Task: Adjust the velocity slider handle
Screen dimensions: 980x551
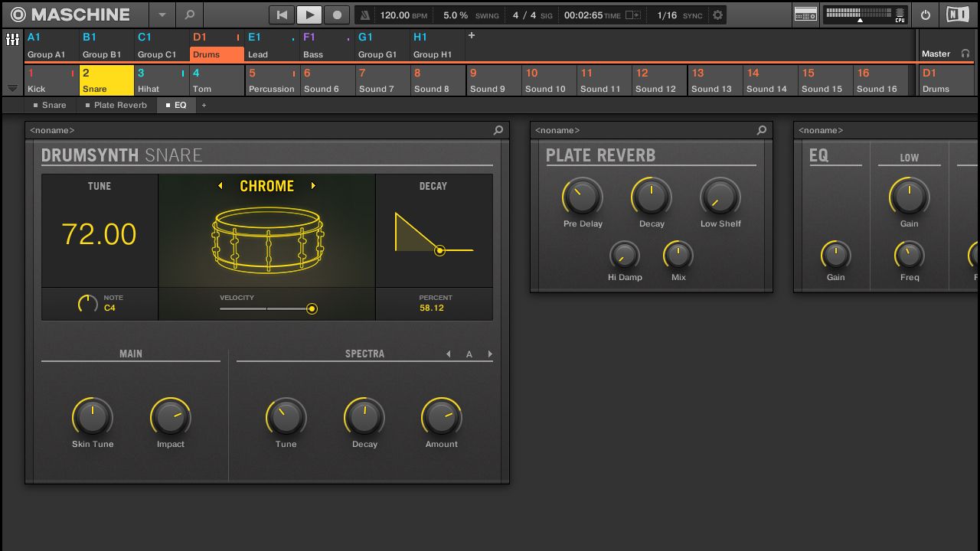Action: tap(312, 308)
